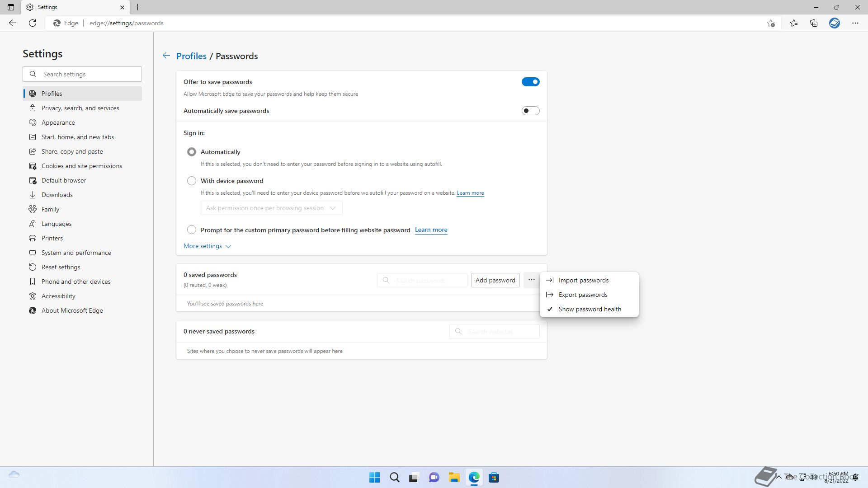Viewport: 868px width, 488px height.
Task: Open Downloads settings
Action: click(x=82, y=195)
